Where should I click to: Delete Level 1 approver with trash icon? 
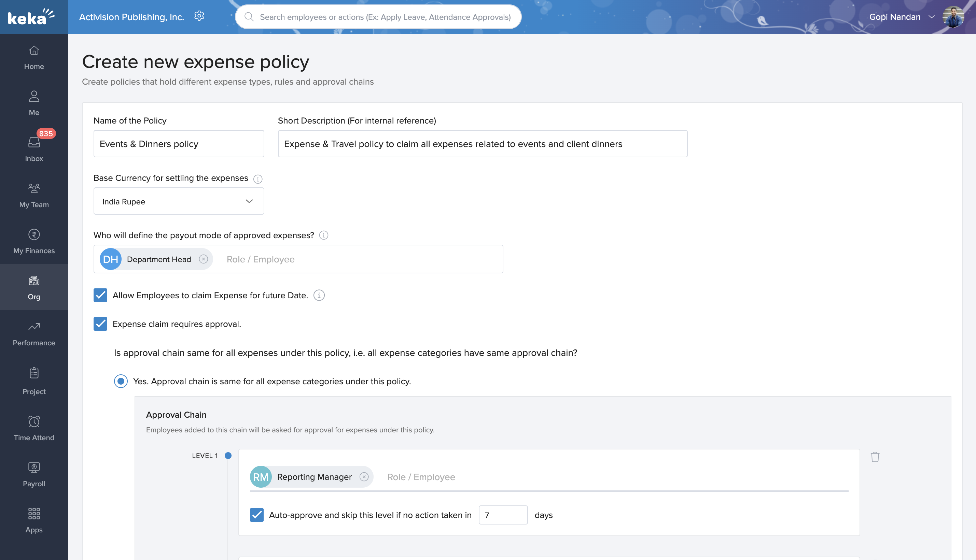pos(875,457)
